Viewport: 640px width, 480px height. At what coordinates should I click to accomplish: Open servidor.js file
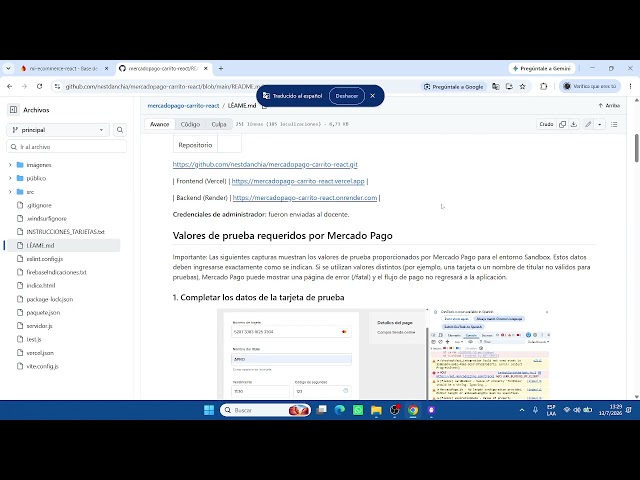[x=39, y=326]
